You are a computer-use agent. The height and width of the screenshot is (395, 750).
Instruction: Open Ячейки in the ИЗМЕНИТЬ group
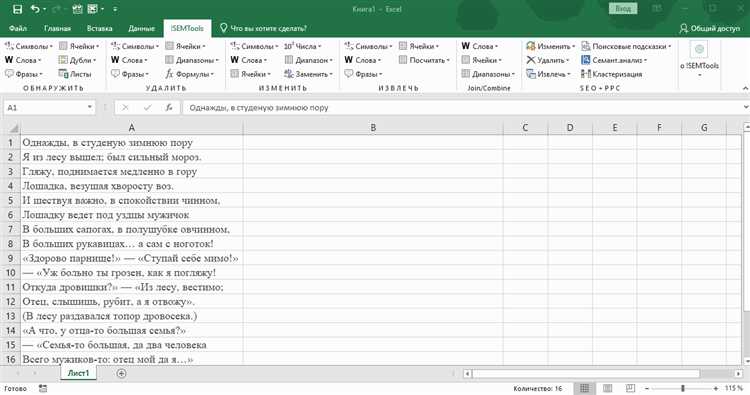(x=251, y=74)
